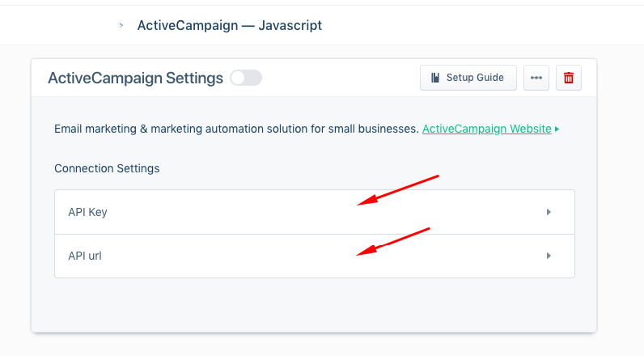
Task: Expand the API url row arrow
Action: pyautogui.click(x=549, y=256)
